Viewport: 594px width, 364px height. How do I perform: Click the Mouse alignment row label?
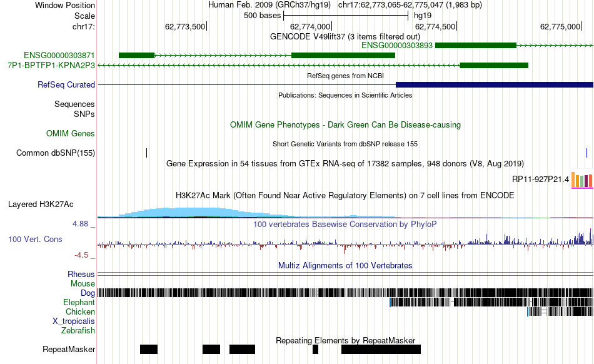tap(83, 283)
